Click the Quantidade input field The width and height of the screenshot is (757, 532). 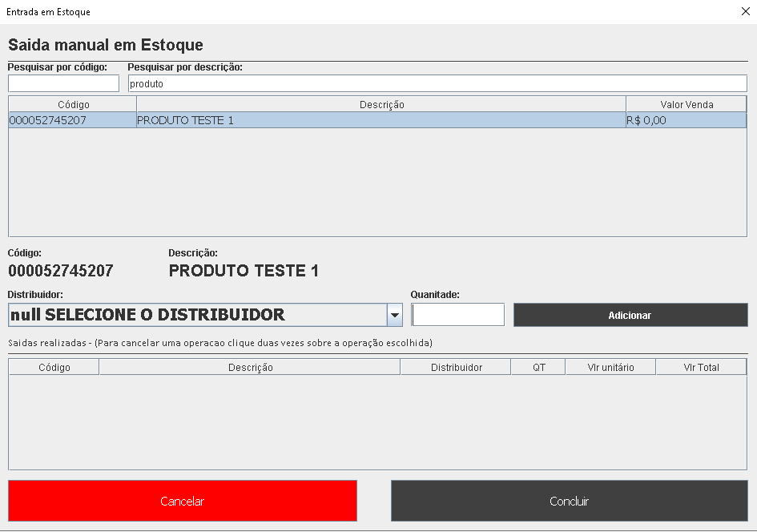[458, 315]
